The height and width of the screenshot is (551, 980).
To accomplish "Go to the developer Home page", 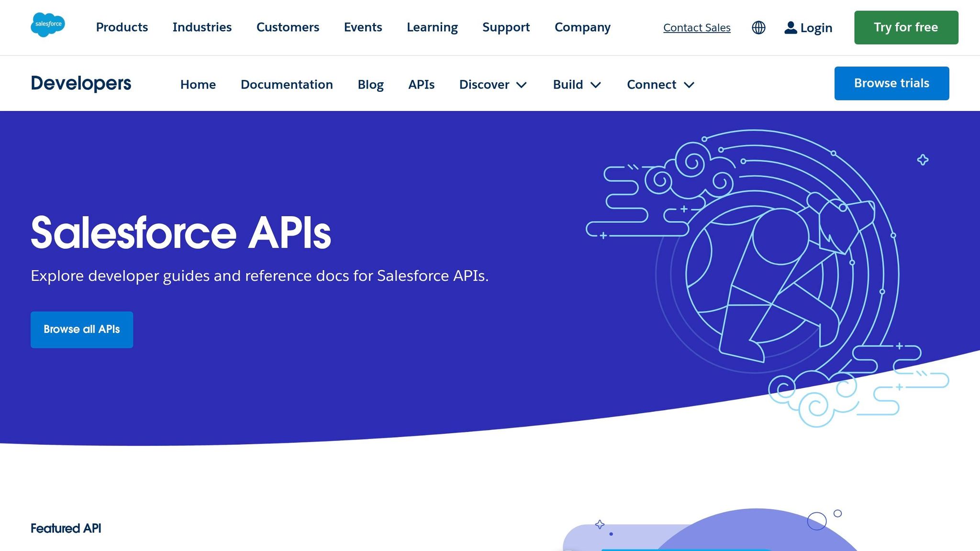I will 198,85.
